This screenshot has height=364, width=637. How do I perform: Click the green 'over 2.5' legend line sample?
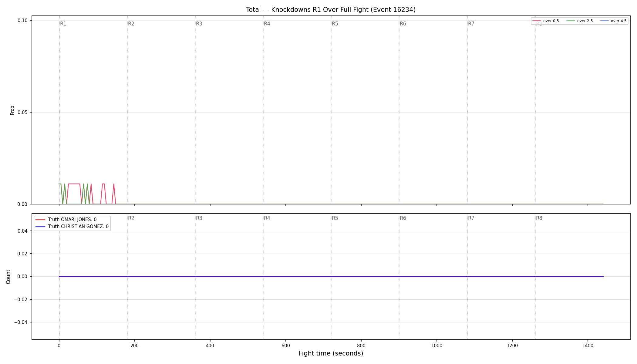[571, 21]
